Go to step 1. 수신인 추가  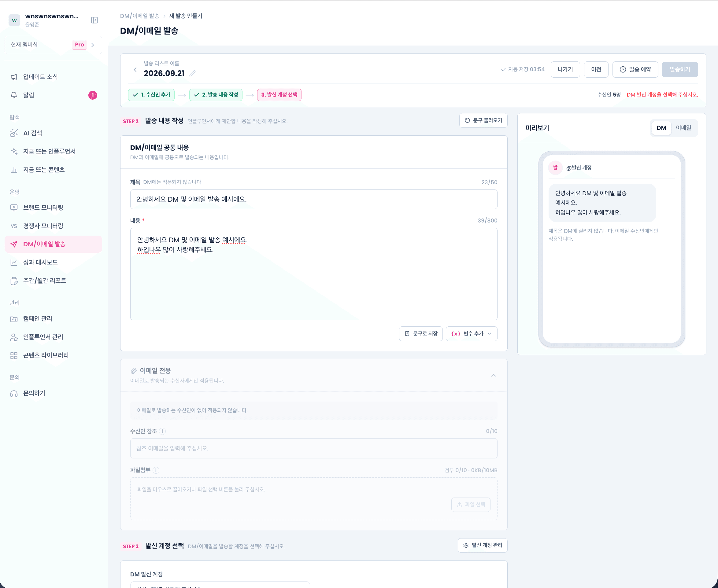tap(151, 95)
